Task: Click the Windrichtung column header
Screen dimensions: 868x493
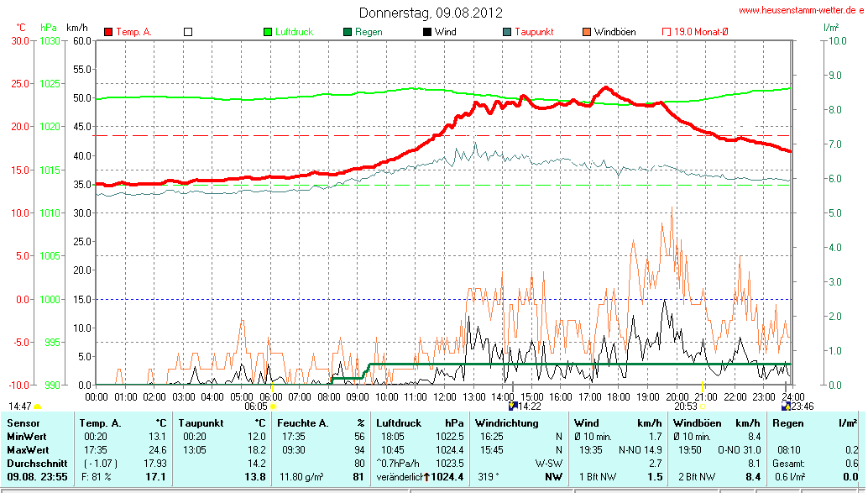Action: tap(506, 423)
